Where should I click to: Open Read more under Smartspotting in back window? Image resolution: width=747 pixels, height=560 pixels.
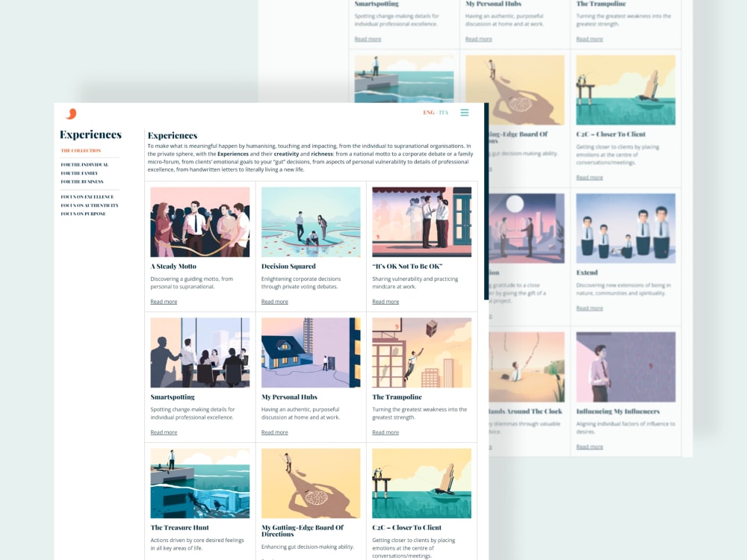pyautogui.click(x=368, y=39)
